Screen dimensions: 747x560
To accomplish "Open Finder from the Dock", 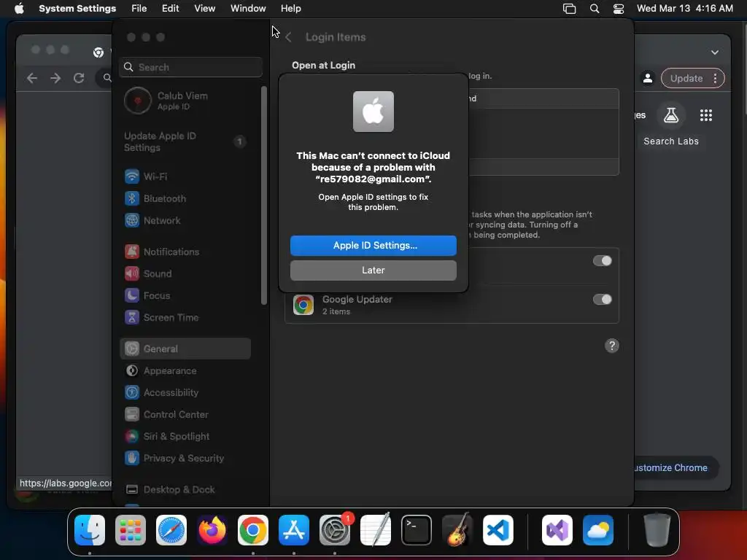I will pos(90,530).
